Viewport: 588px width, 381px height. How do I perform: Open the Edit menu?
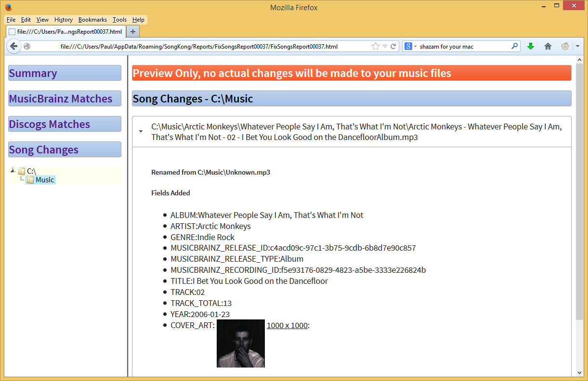click(26, 20)
